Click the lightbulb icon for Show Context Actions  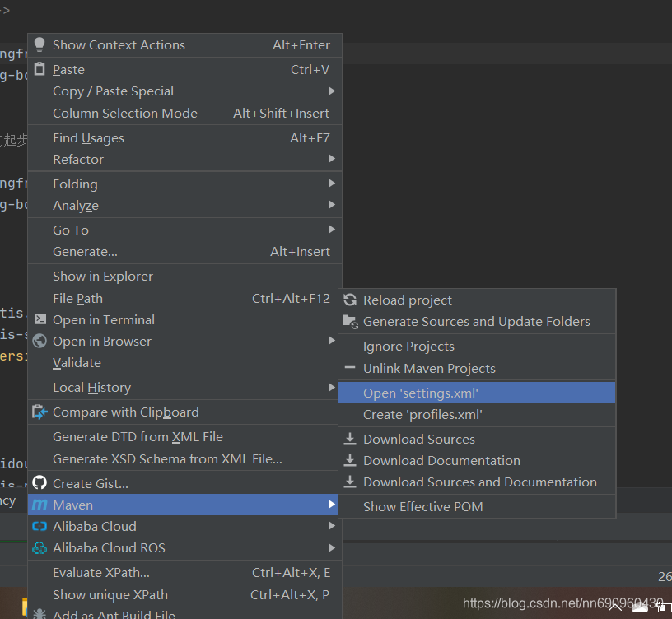pos(40,44)
